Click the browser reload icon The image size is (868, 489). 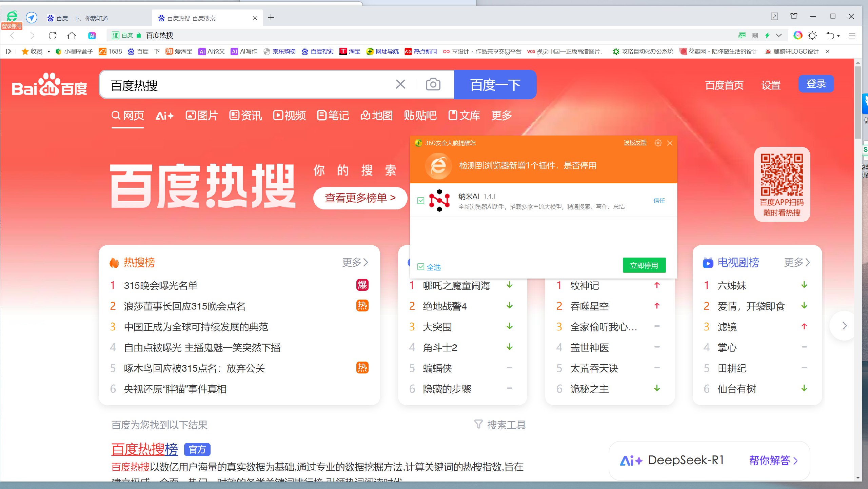53,36
